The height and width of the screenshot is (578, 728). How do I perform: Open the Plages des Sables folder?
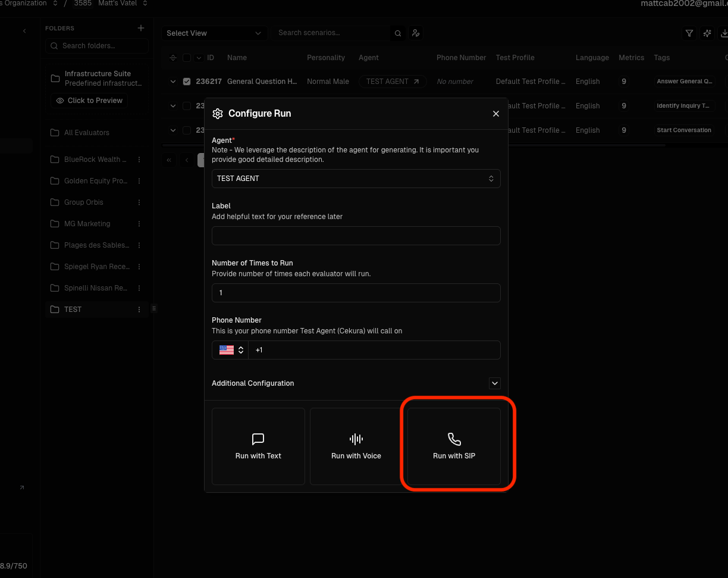(x=97, y=245)
